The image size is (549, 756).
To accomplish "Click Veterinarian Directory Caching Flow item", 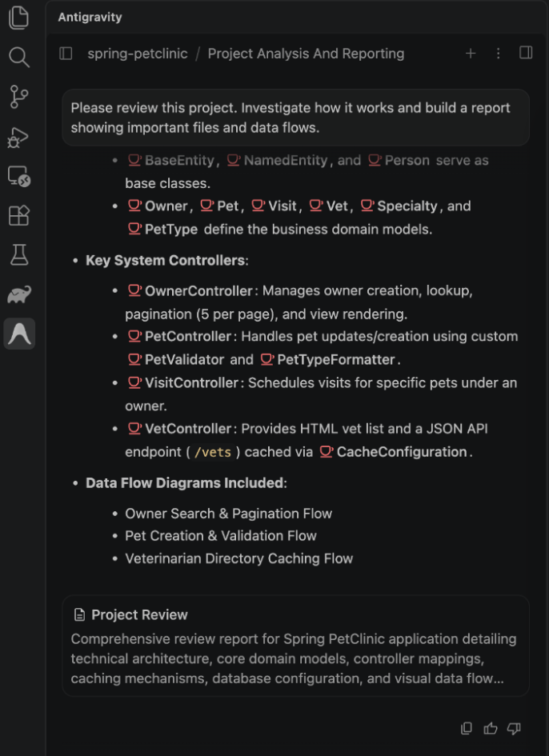I will (238, 558).
